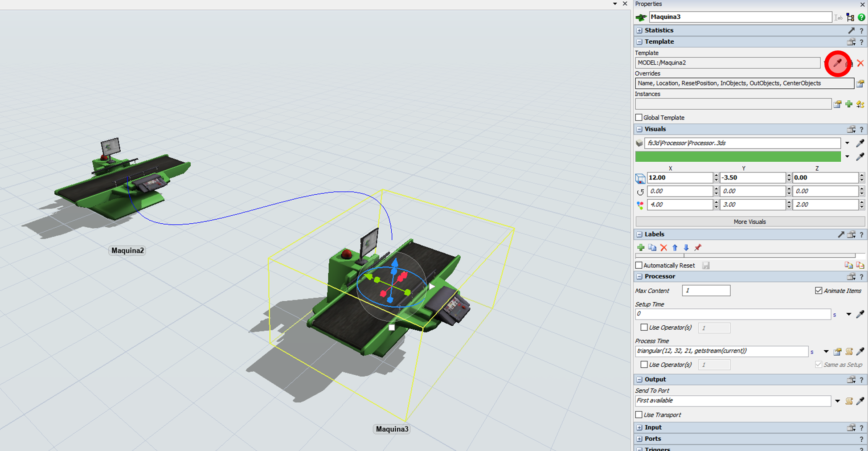Open the Send To Port dropdown arrow
The image size is (868, 451).
pos(837,401)
